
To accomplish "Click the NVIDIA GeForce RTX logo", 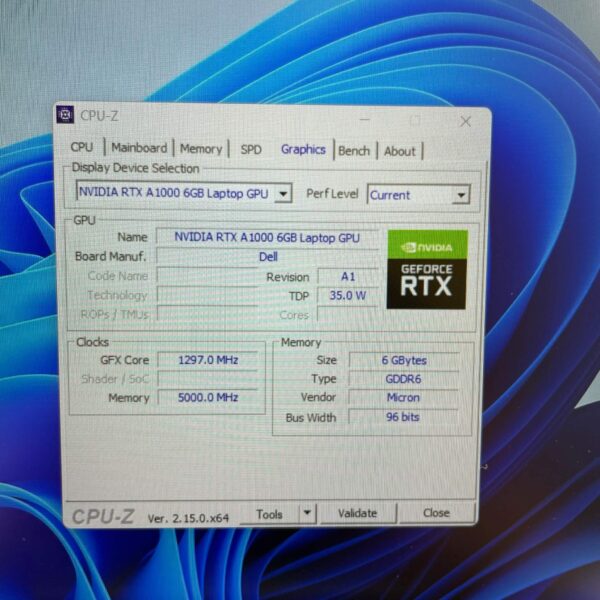I will [427, 269].
